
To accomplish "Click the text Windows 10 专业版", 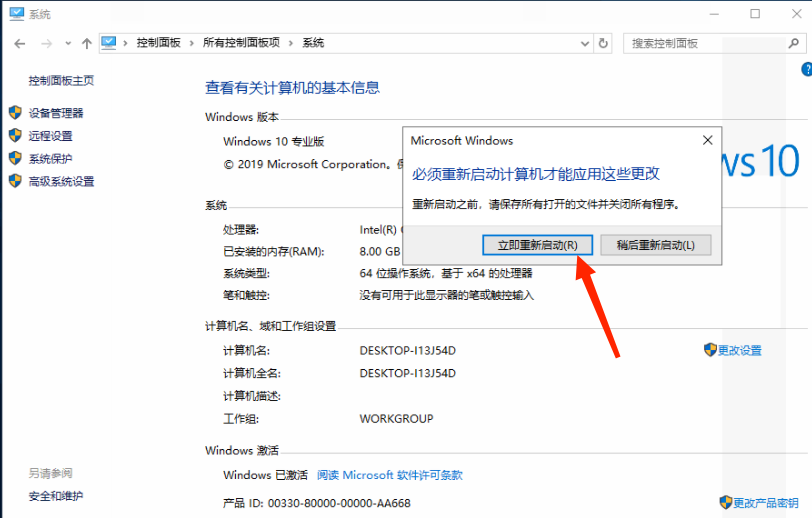I will pyautogui.click(x=273, y=141).
